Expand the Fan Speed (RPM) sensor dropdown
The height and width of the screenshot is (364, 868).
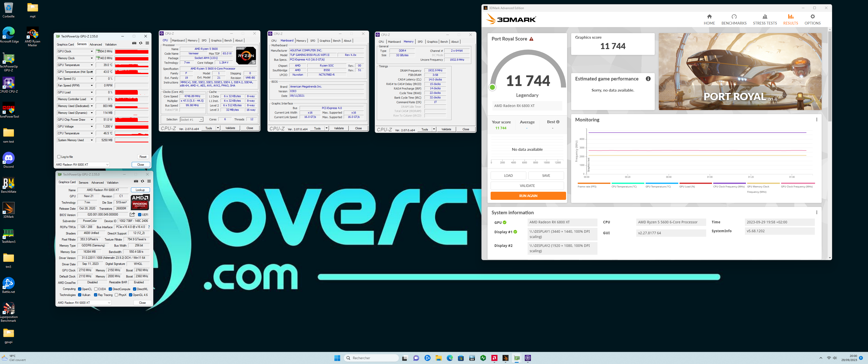click(91, 85)
